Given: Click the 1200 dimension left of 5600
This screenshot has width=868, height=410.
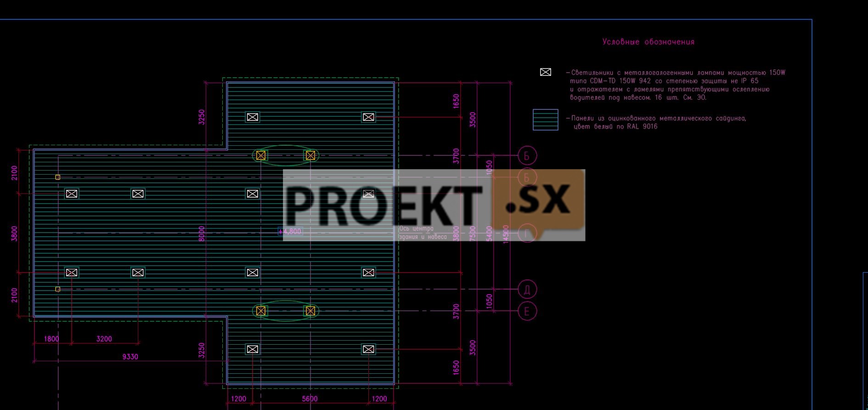Looking at the screenshot, I should pos(238,399).
